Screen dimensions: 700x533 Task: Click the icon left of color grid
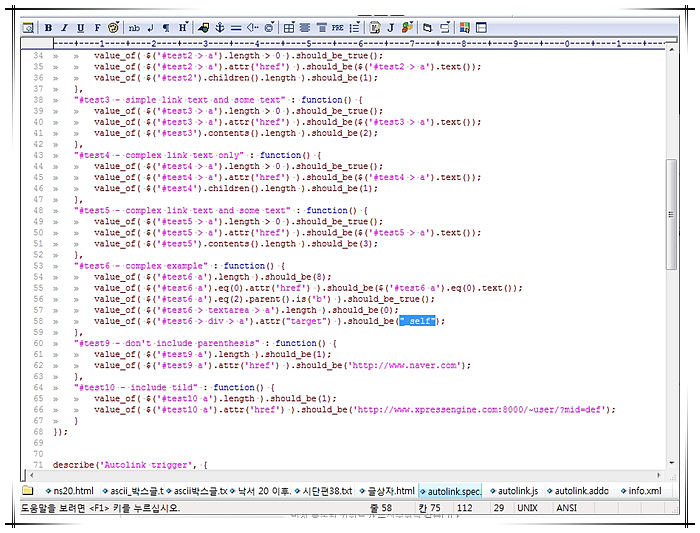[445, 28]
